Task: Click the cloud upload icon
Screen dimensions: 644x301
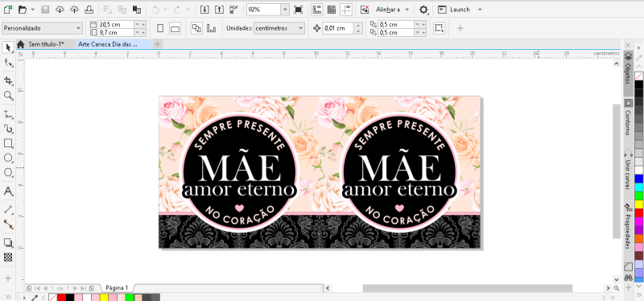Action: pyautogui.click(x=74, y=10)
